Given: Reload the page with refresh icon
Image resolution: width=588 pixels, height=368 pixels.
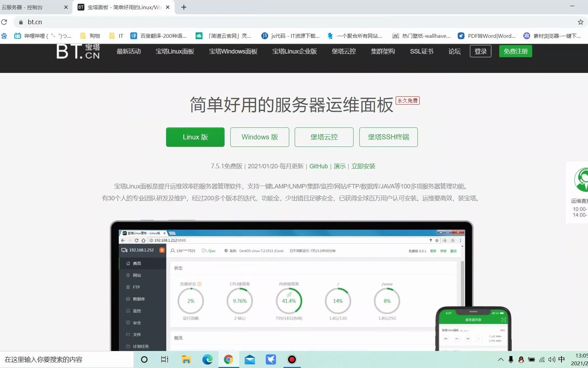Looking at the screenshot, I should pyautogui.click(x=4, y=22).
